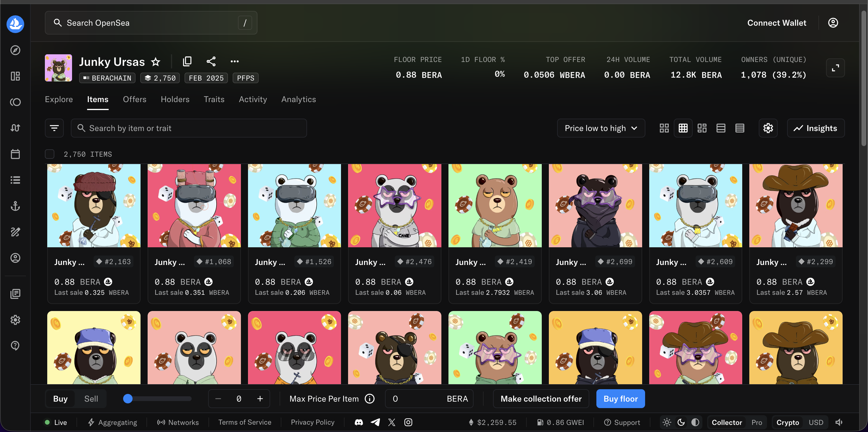The height and width of the screenshot is (432, 868).
Task: Open the sidebar list icon
Action: pos(15,180)
